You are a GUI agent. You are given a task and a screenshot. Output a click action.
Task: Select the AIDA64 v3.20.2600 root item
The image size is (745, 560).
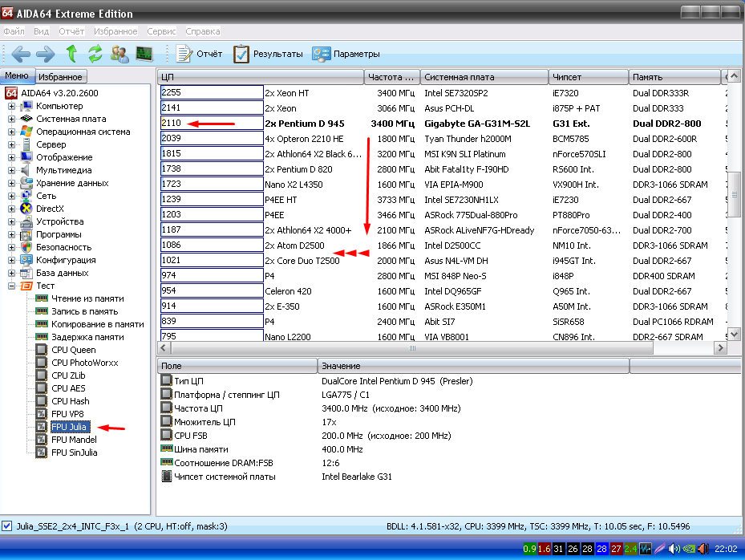51,93
